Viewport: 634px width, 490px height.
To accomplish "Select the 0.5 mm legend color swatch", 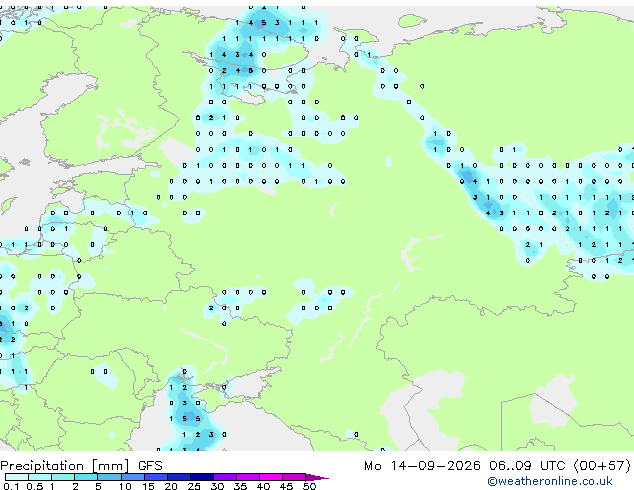I will click(40, 477).
